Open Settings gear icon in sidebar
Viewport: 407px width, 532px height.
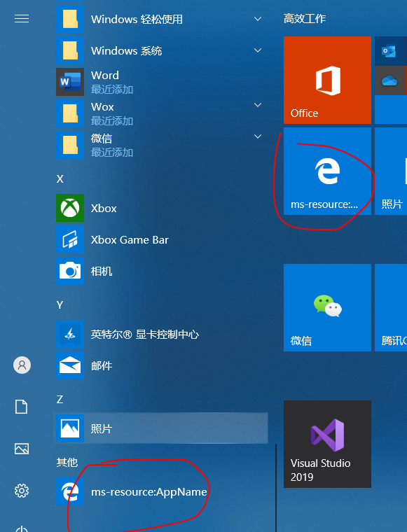point(22,491)
